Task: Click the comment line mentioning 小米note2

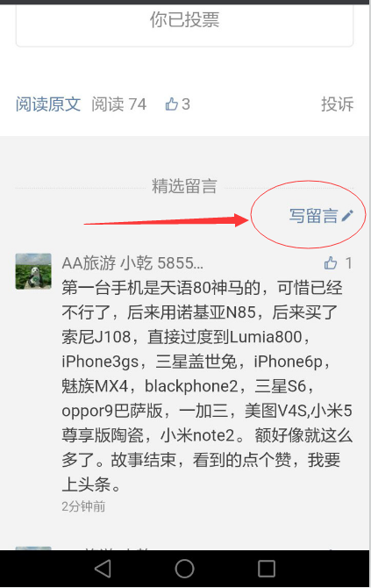Action: click(x=207, y=435)
